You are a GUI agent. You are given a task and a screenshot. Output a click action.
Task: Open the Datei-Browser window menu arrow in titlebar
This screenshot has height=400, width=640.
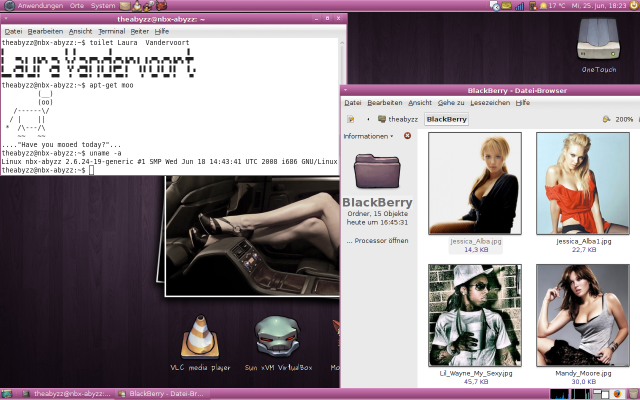(x=345, y=90)
